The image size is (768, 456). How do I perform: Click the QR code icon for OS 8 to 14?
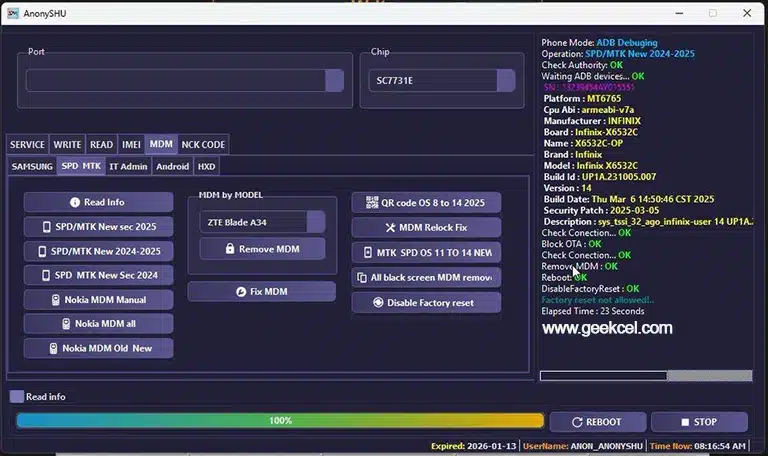(x=372, y=202)
